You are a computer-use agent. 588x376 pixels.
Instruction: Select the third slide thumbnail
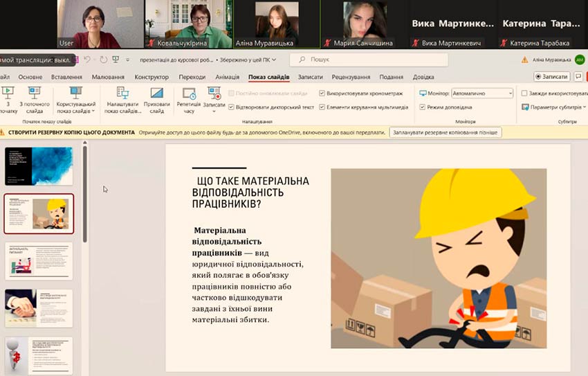(x=39, y=260)
